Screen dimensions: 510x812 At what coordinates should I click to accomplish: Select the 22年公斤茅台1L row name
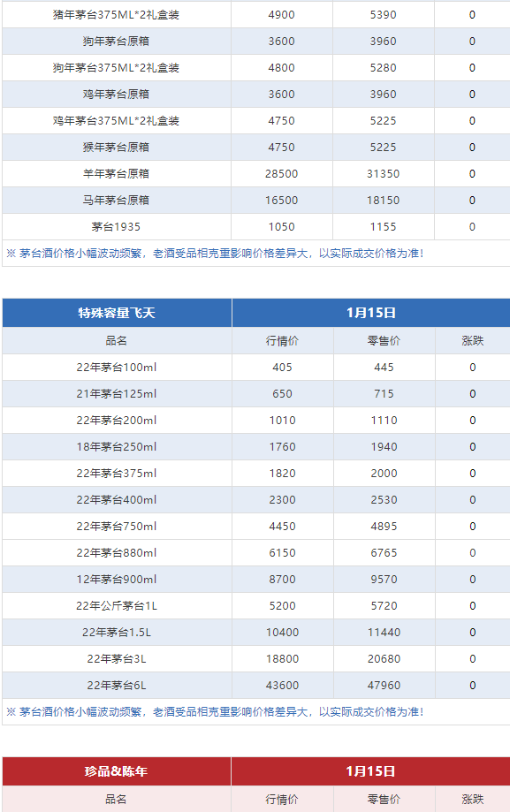[x=117, y=606]
